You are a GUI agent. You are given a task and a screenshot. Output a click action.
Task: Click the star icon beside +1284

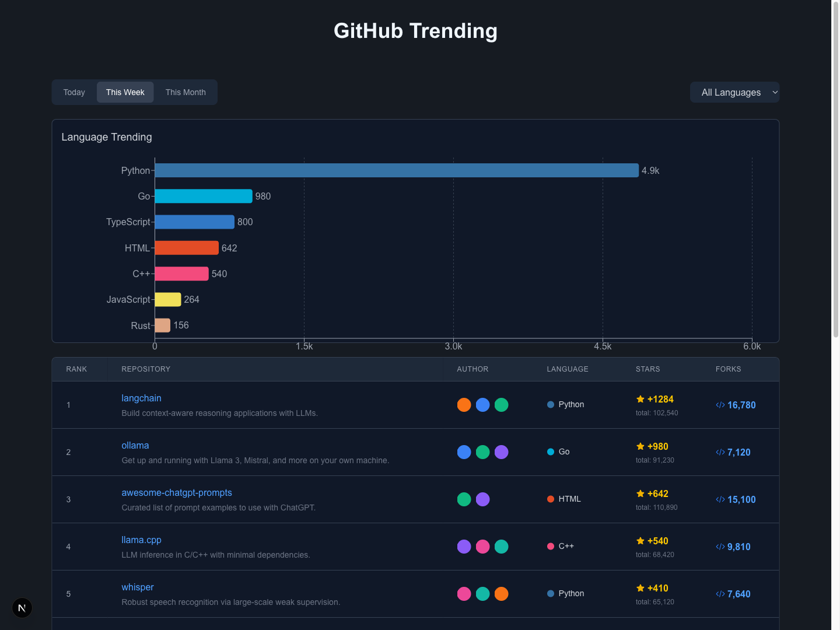coord(640,399)
